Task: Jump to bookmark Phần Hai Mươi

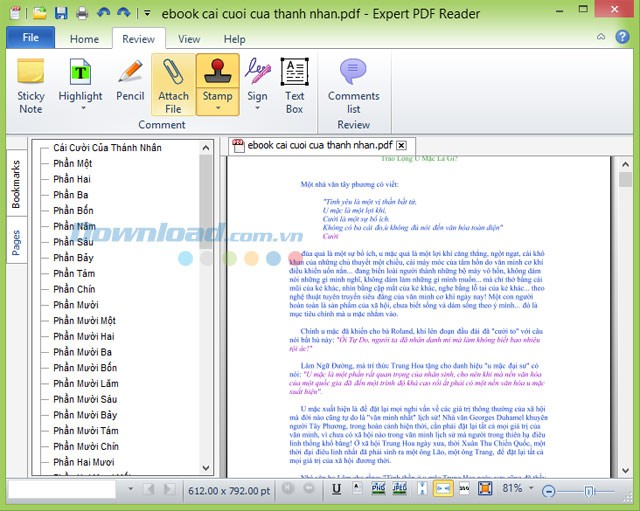Action: 84,462
